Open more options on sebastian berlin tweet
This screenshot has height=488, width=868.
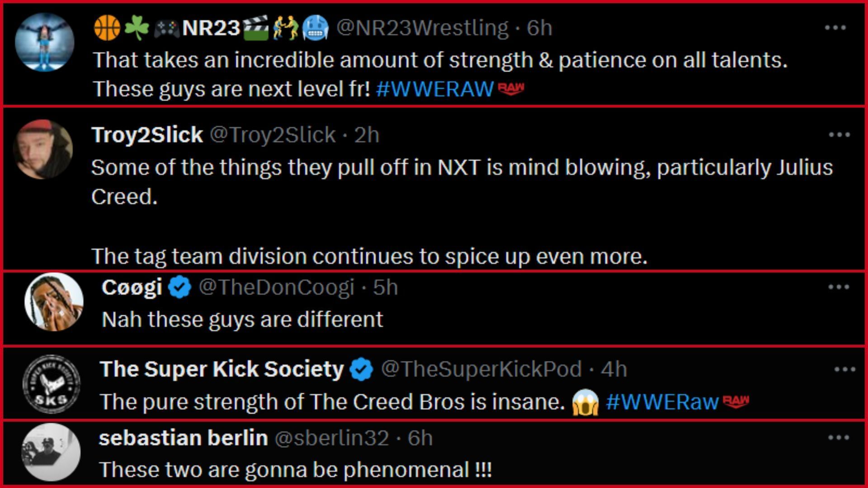[839, 437]
